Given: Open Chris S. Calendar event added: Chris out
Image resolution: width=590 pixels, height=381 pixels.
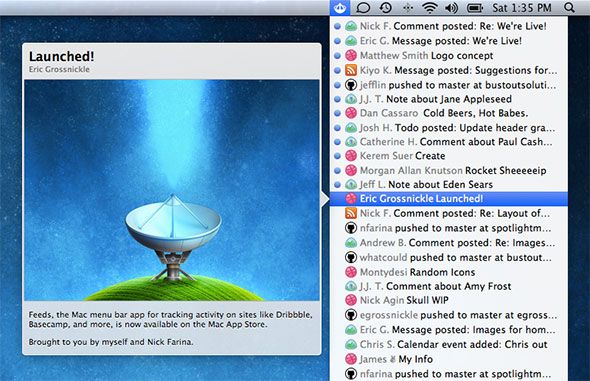Looking at the screenshot, I should pos(449,344).
